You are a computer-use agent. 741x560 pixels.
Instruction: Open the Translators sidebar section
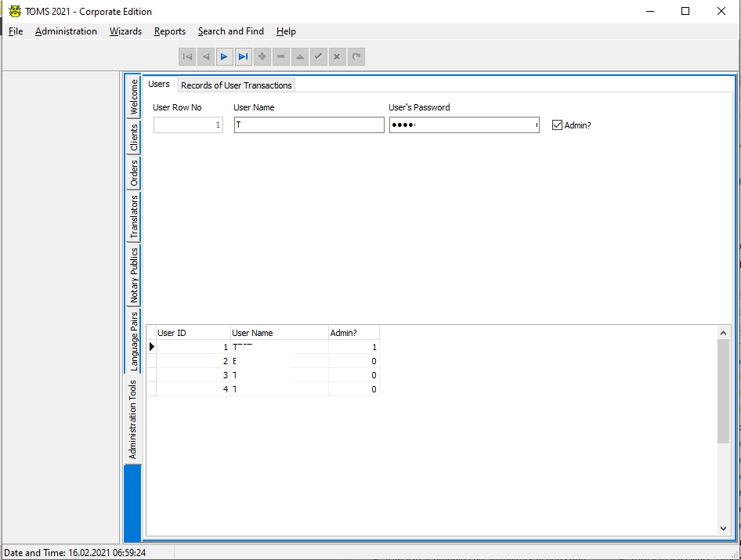pyautogui.click(x=134, y=212)
